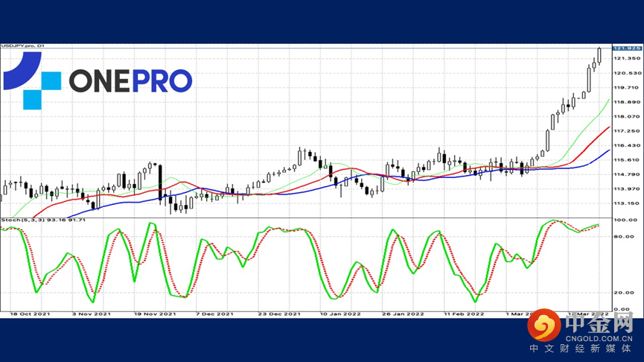Click the 116.430 price axis value

point(627,145)
